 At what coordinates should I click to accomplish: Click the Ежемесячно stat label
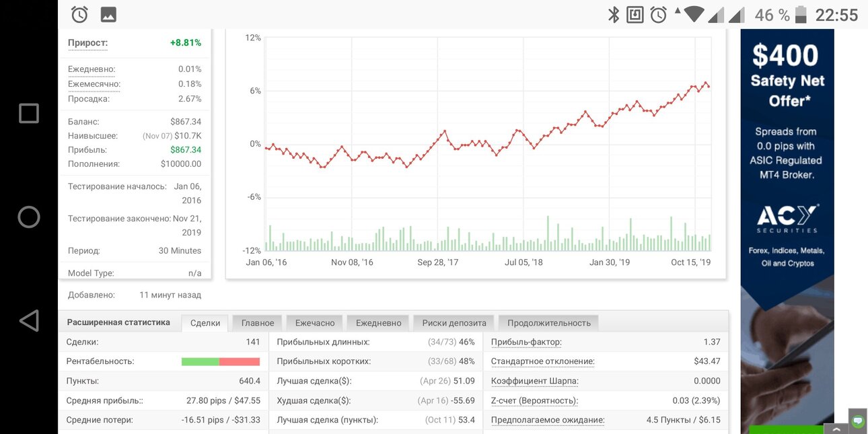(94, 83)
